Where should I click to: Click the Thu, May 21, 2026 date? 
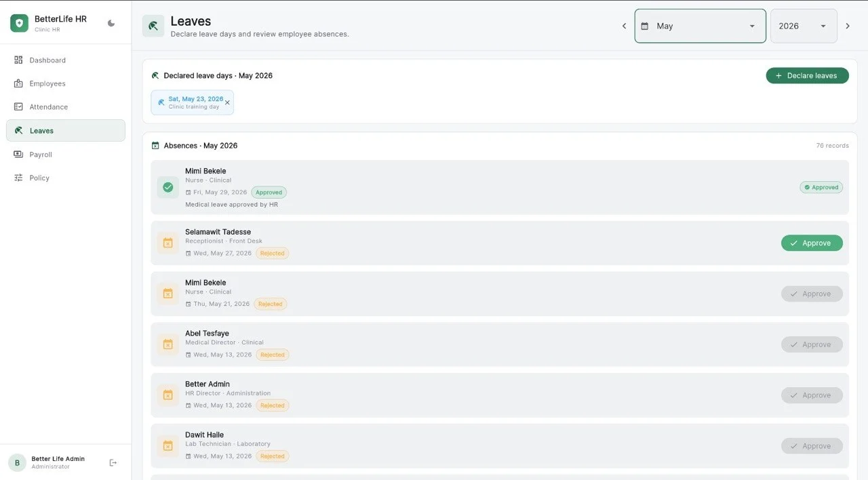(222, 304)
